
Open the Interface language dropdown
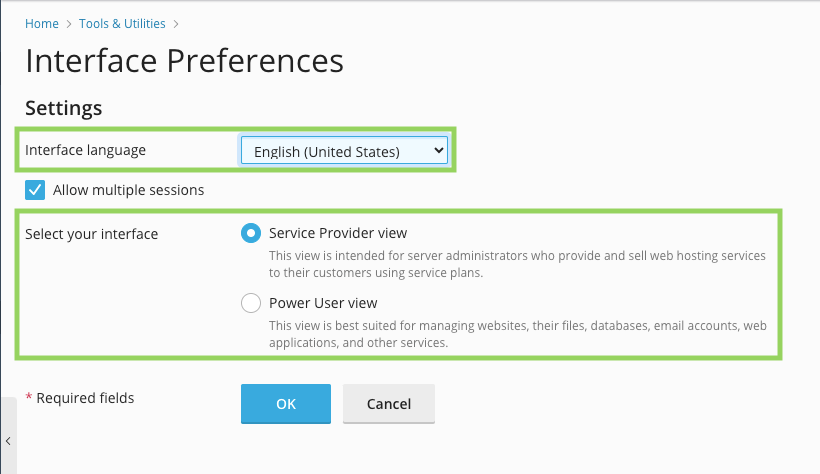pos(344,151)
